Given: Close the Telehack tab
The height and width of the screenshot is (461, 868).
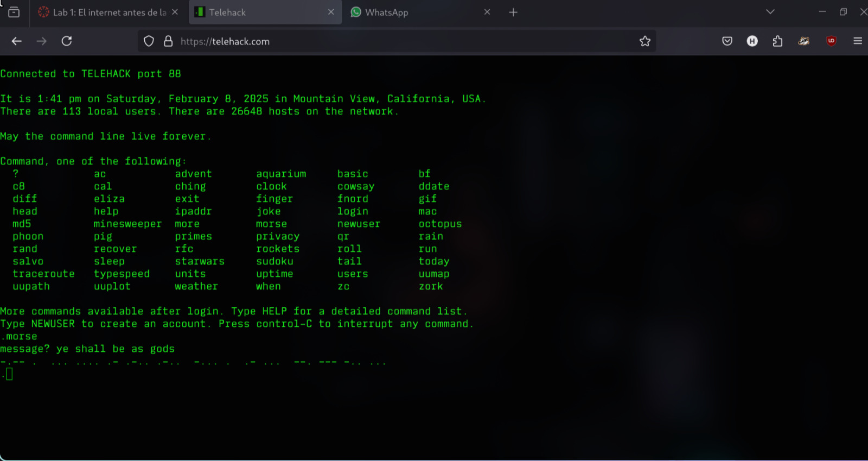Looking at the screenshot, I should [x=331, y=12].
